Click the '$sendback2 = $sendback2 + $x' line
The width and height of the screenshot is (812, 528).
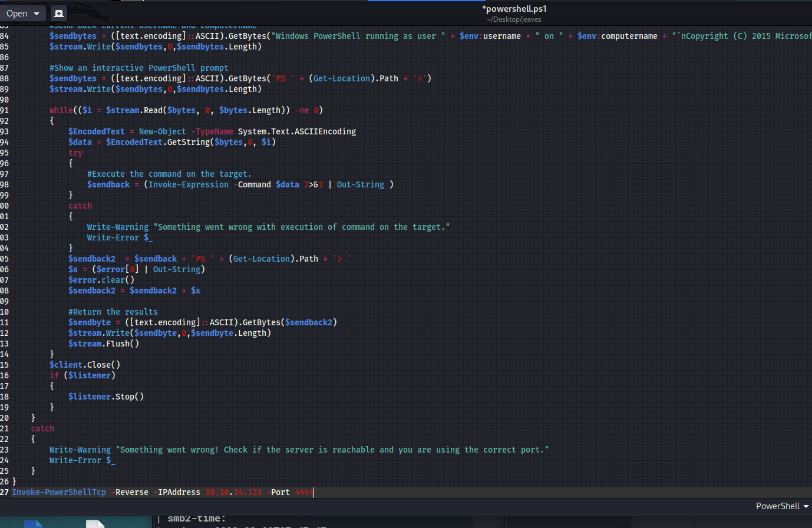134,291
